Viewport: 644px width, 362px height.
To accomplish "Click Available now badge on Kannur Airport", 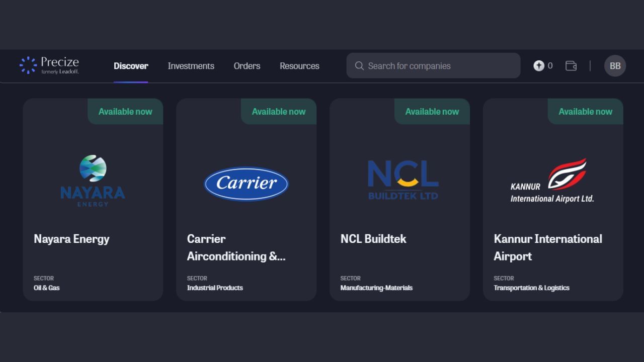I will click(586, 112).
